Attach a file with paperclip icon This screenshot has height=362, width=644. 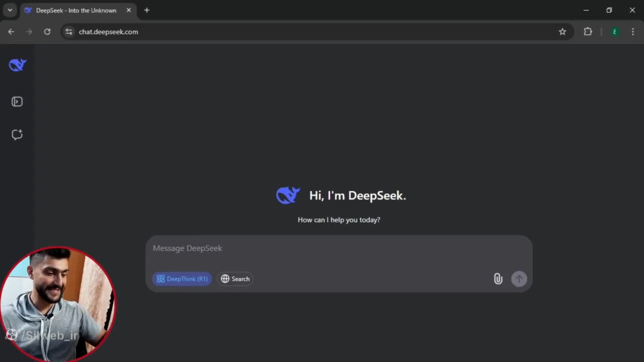[498, 279]
